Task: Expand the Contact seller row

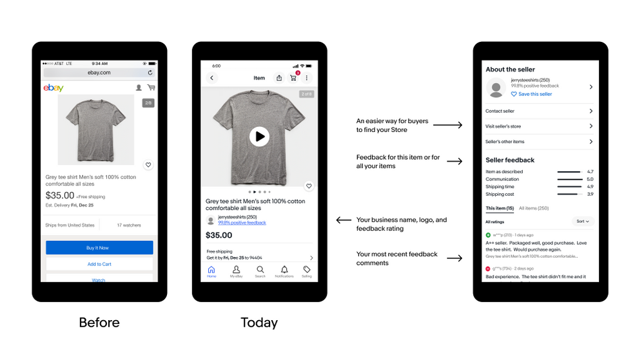Action: [x=538, y=111]
